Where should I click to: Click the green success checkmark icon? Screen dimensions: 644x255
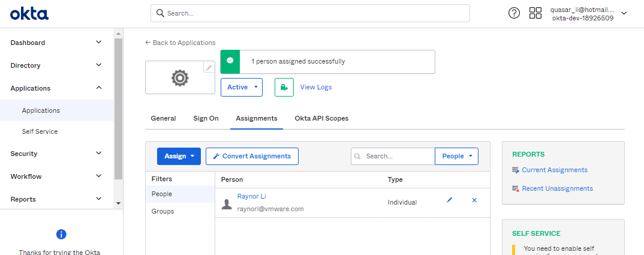[x=230, y=61]
